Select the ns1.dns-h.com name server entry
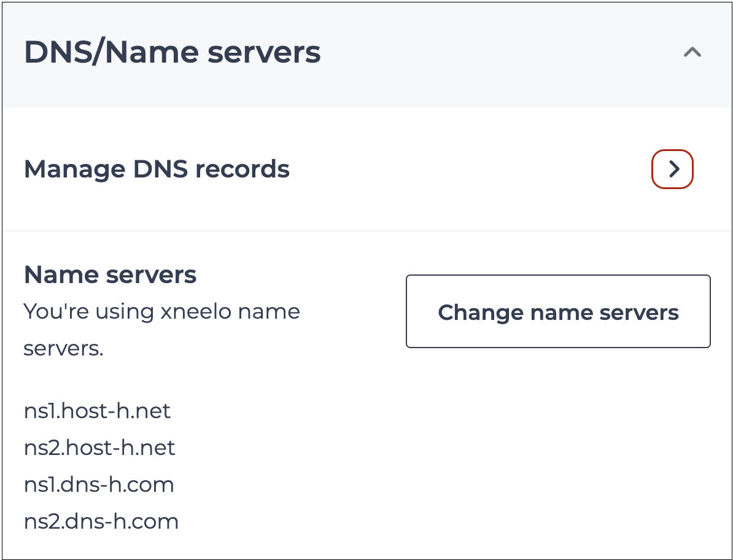733x560 pixels. 99,484
